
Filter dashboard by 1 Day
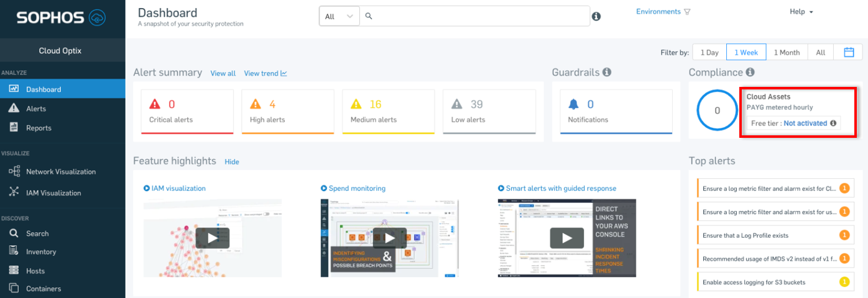pyautogui.click(x=709, y=52)
